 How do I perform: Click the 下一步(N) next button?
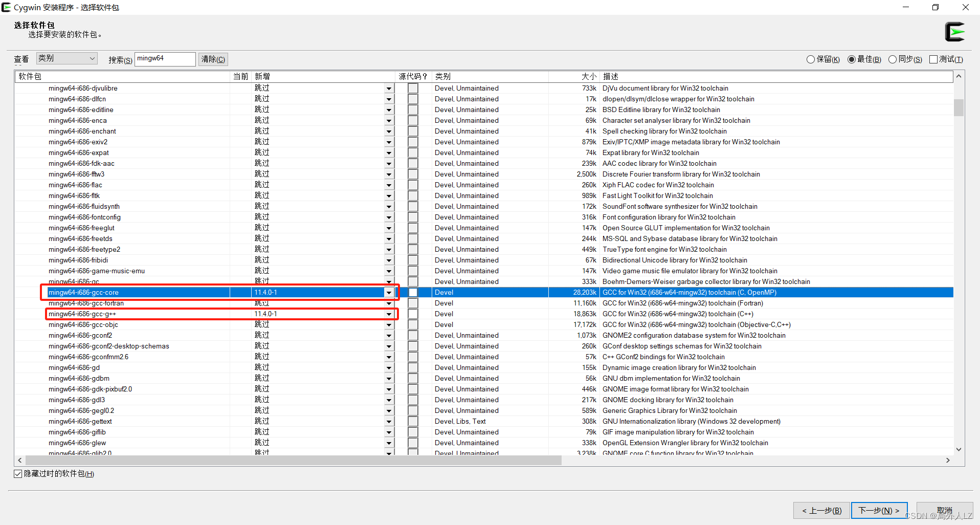coord(879,511)
